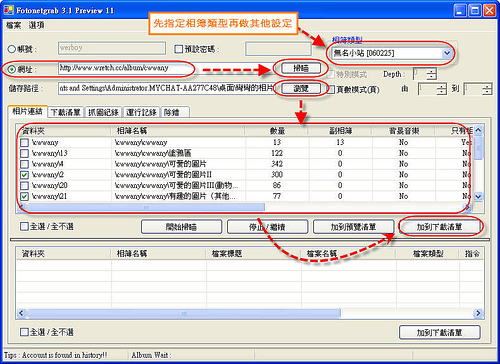This screenshot has height=364, width=500.
Task: Check the \cwwany\20 row checkbox
Action: (x=24, y=185)
